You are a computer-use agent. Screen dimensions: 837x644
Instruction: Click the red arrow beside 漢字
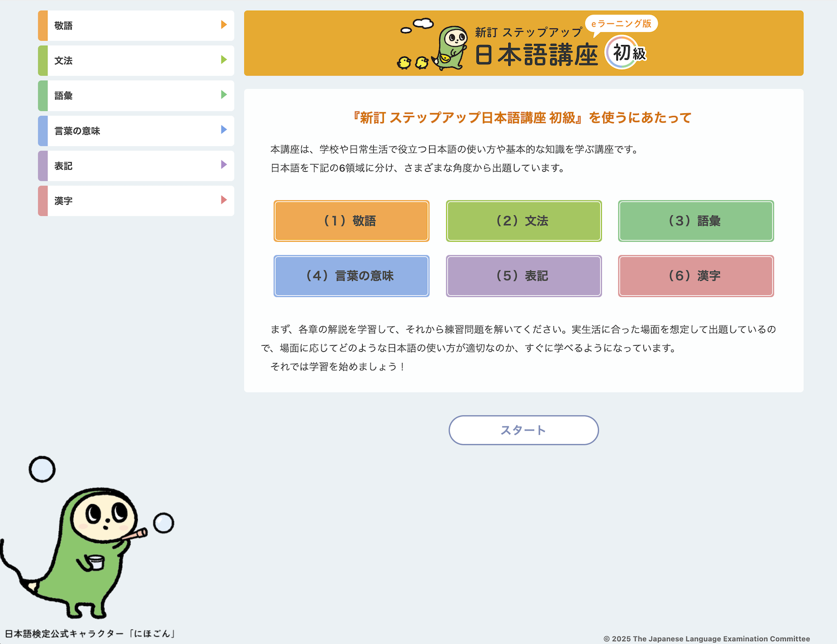click(x=224, y=200)
